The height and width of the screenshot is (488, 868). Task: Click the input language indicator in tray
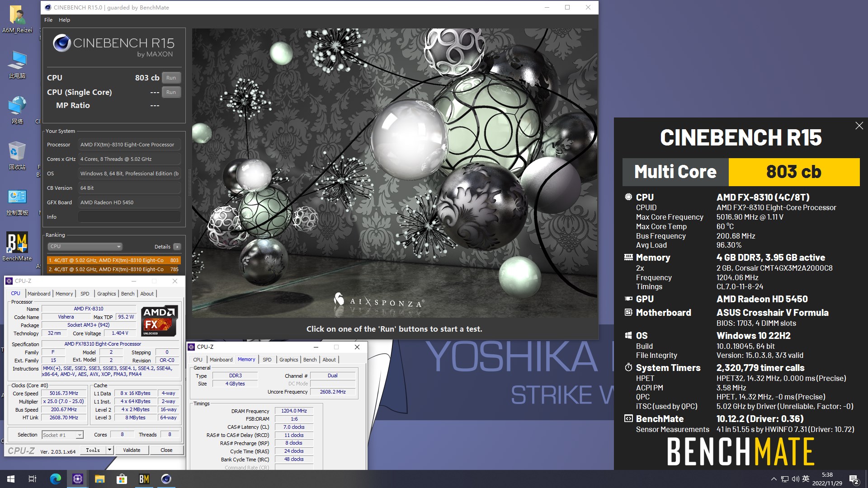point(806,479)
